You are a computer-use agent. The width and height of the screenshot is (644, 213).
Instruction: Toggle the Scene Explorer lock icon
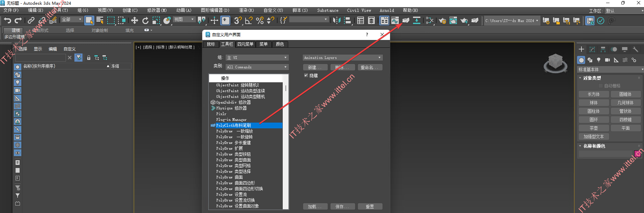(x=89, y=58)
